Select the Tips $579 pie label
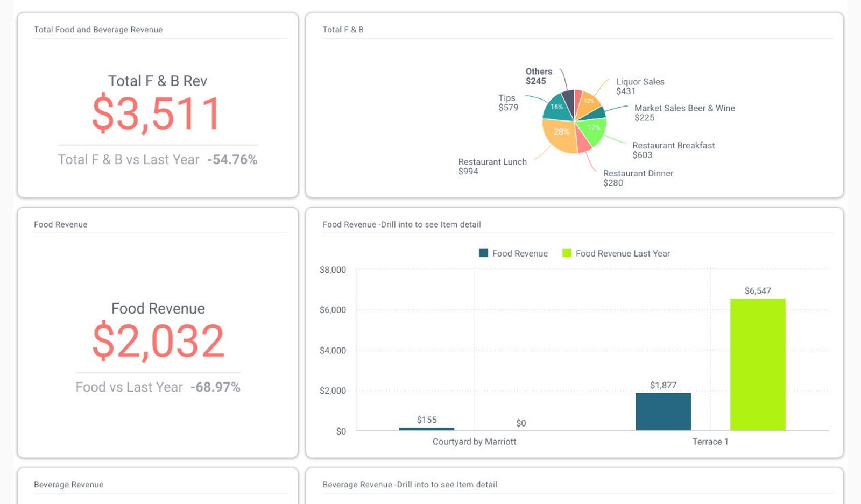Screen dimensions: 861x504 point(508,103)
